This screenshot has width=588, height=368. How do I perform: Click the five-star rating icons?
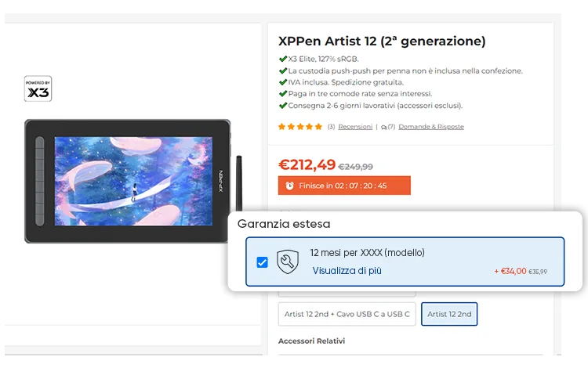pos(300,127)
